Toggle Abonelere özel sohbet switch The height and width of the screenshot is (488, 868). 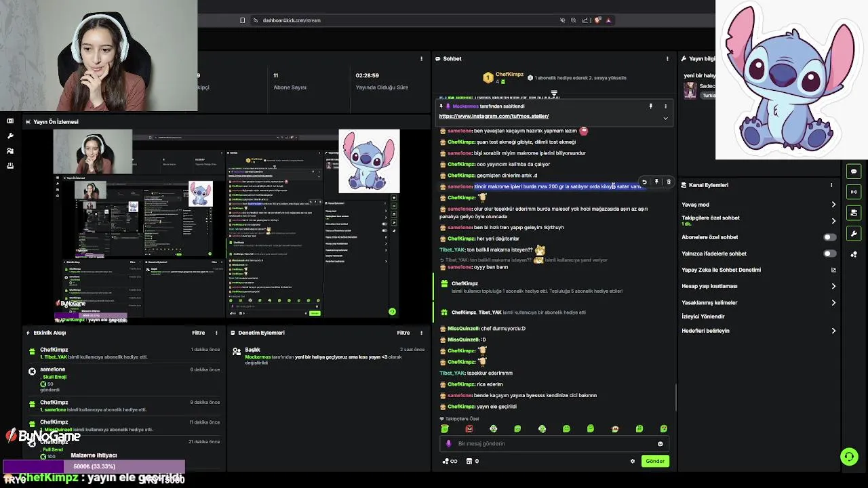point(829,237)
